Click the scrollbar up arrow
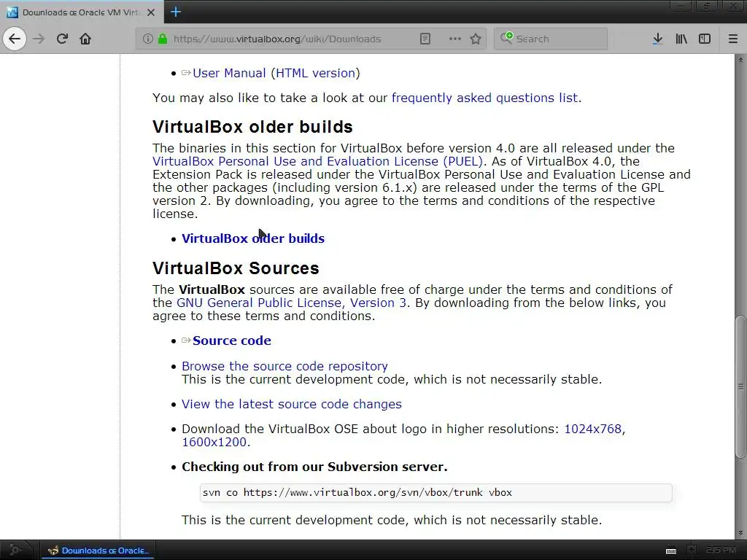The width and height of the screenshot is (747, 560). click(x=740, y=60)
